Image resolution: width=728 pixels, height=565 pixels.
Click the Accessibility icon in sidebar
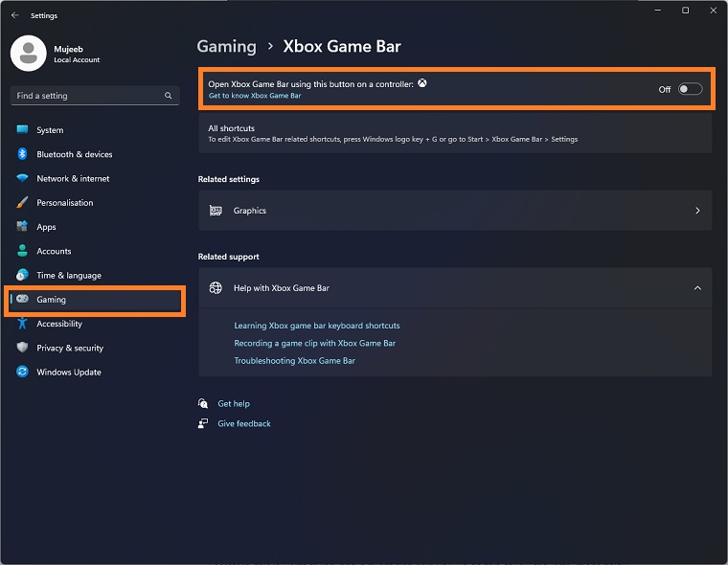(x=22, y=324)
